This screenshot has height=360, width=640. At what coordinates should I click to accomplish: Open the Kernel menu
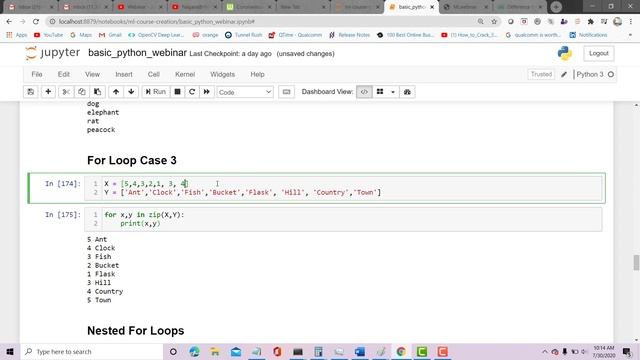[x=185, y=74]
